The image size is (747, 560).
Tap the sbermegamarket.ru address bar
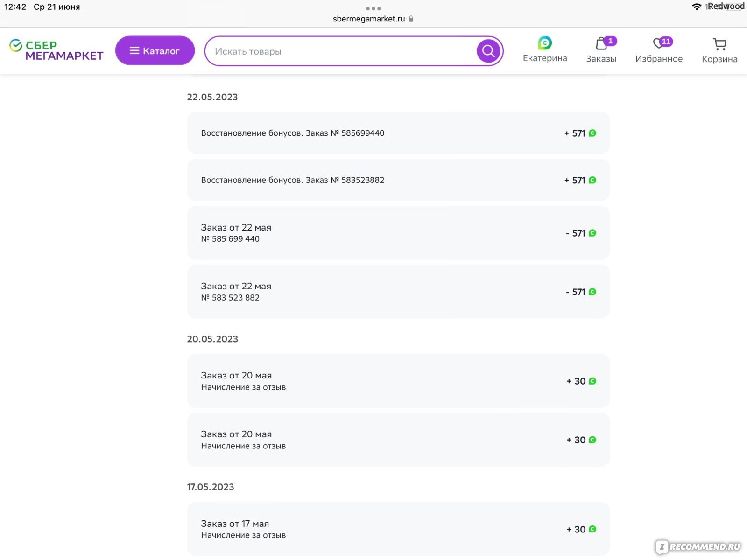click(x=369, y=19)
